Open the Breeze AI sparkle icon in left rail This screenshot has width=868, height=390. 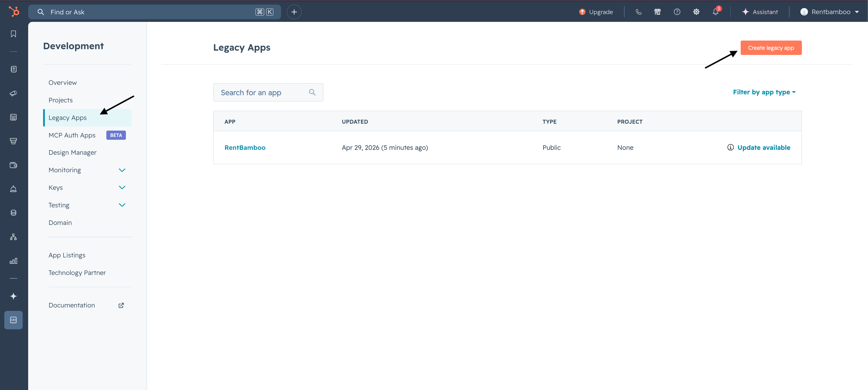click(14, 296)
